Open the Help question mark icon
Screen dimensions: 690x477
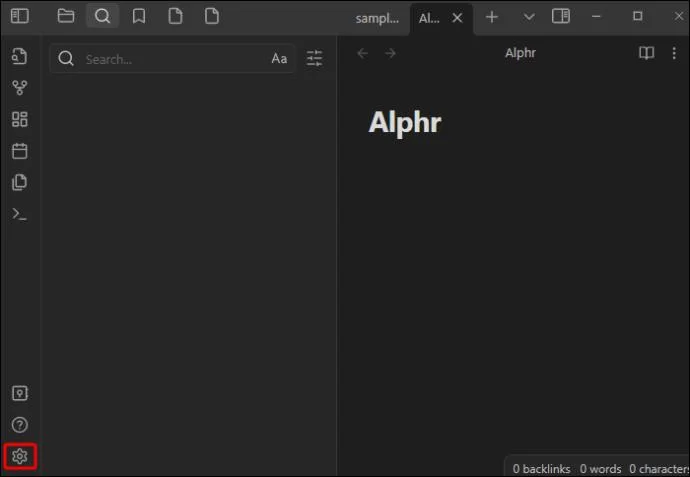(x=20, y=425)
